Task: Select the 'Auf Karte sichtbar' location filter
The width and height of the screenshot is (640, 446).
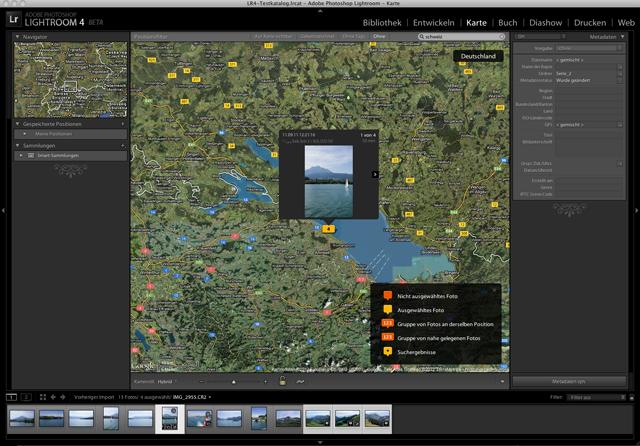Action: [x=273, y=36]
